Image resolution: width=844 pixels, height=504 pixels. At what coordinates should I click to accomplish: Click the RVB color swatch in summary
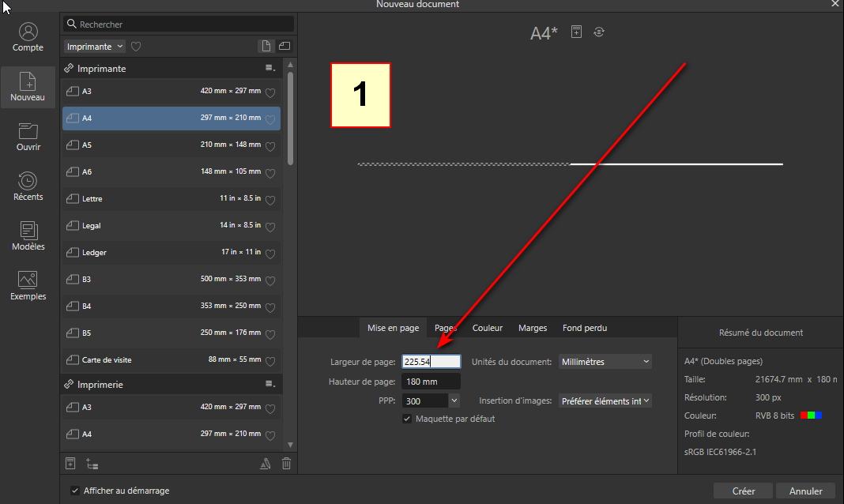tap(811, 416)
